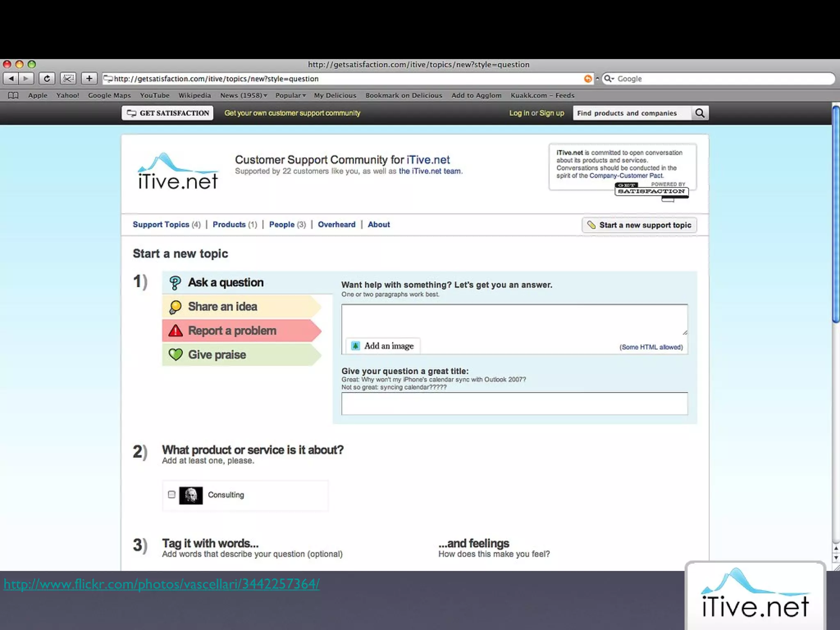The height and width of the screenshot is (630, 840).
Task: Open the Popular bookmarks dropdown
Action: 290,96
